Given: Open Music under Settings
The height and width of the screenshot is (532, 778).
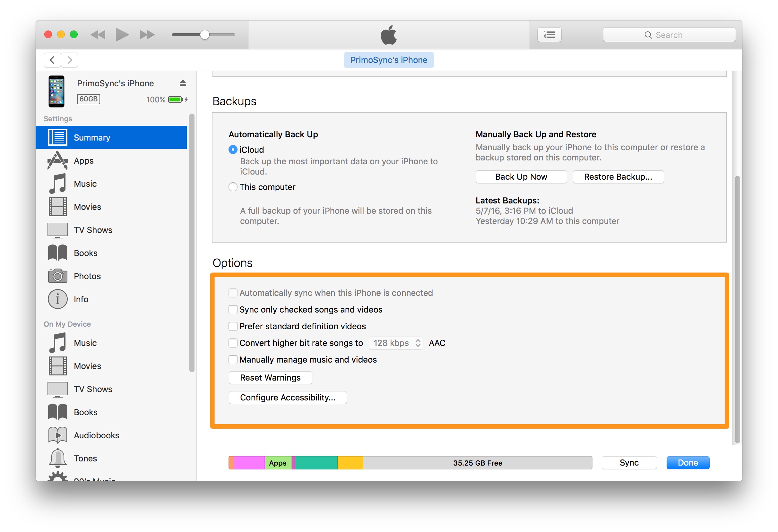Looking at the screenshot, I should 111,184.
